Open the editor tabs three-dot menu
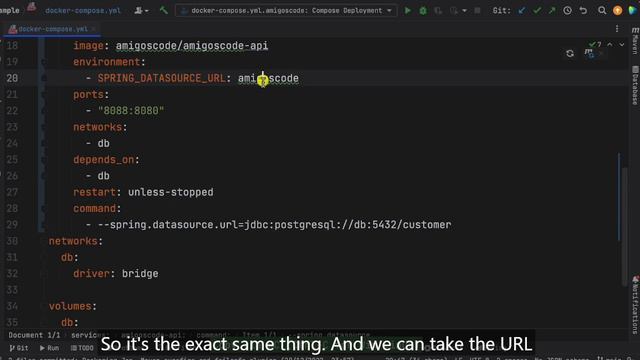 click(617, 29)
